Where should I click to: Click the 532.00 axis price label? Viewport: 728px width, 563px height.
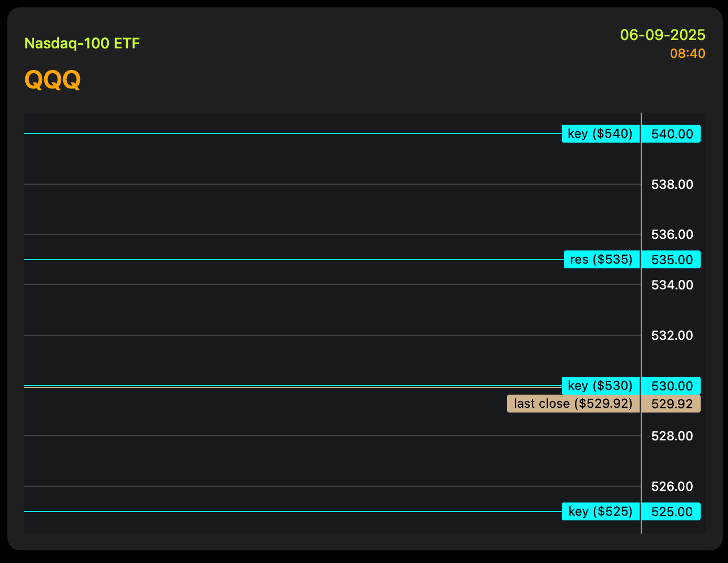point(672,335)
